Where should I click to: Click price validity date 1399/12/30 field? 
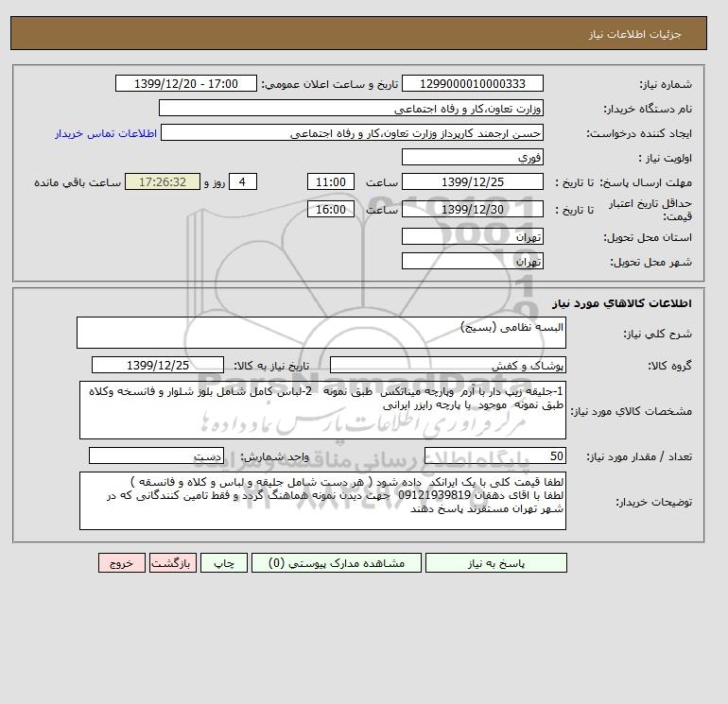click(x=472, y=209)
